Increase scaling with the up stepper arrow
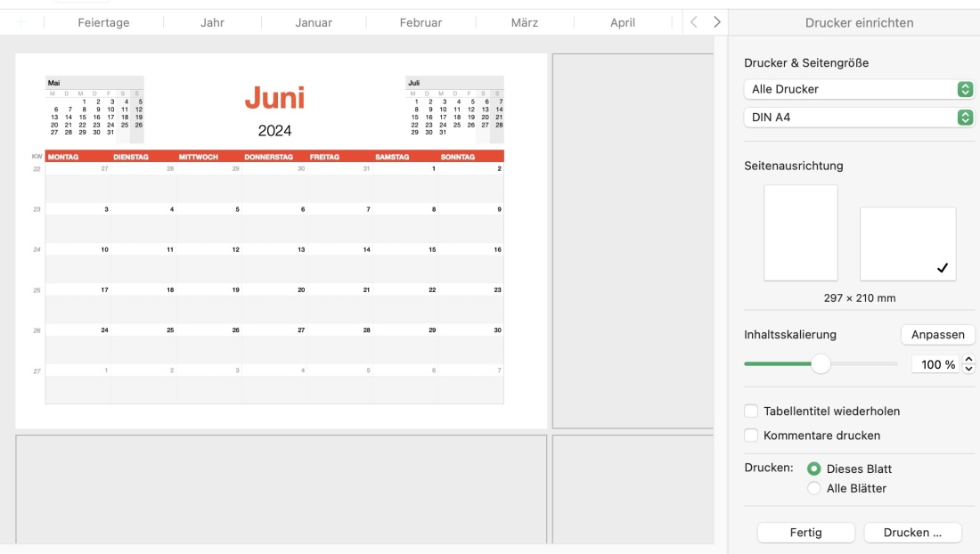This screenshot has height=554, width=980. tap(968, 360)
